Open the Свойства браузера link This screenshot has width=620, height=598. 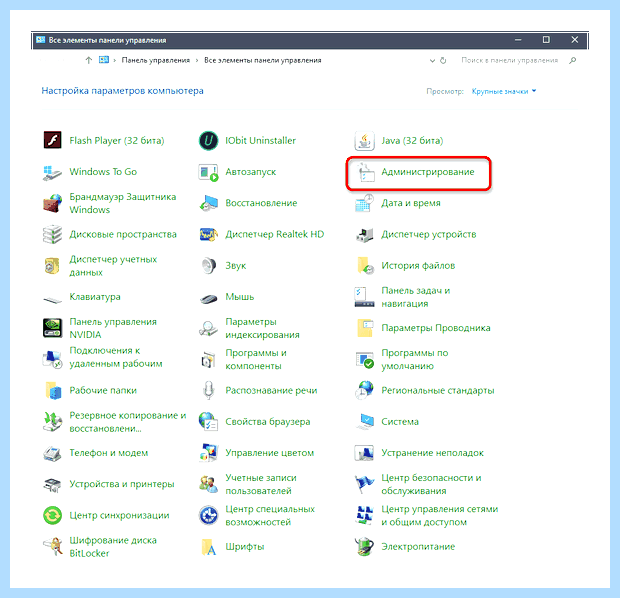[x=268, y=422]
